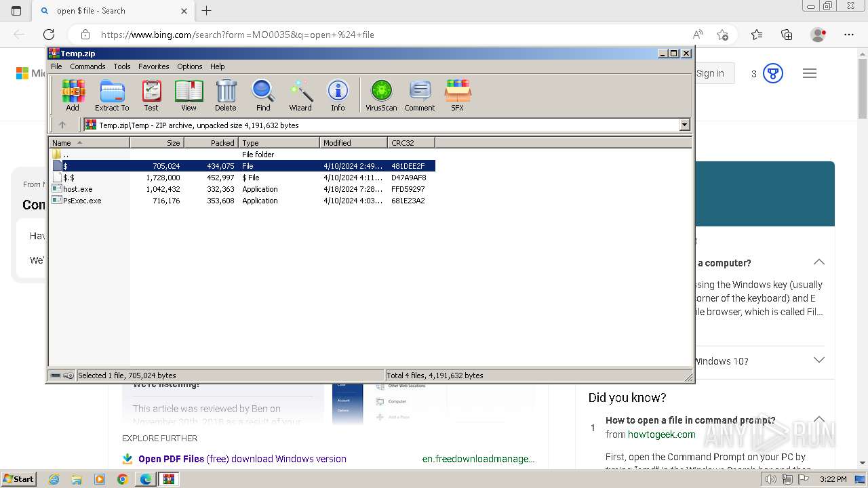Open the Commands menu
868x488 pixels.
[87, 66]
